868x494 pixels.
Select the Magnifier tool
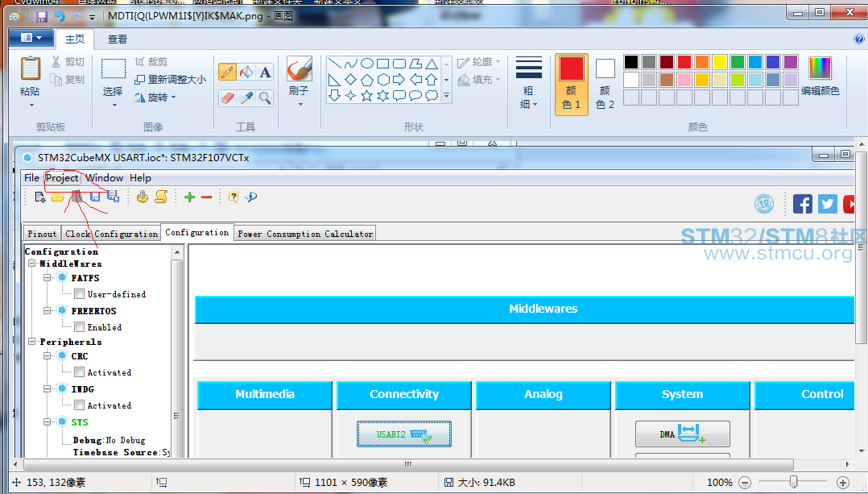(265, 98)
